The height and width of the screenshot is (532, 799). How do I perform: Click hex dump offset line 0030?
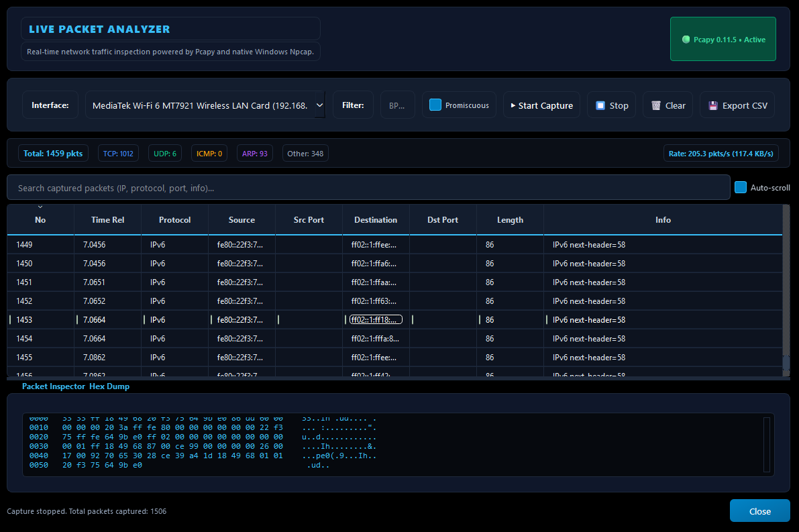[x=203, y=446]
